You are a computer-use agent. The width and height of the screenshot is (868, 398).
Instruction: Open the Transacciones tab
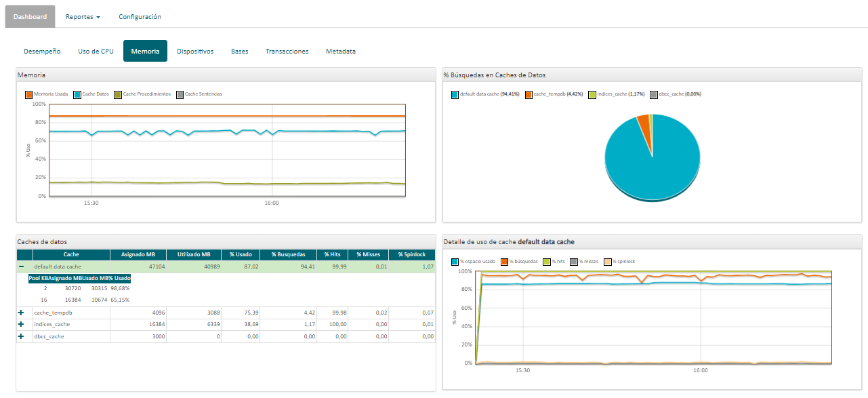coord(287,51)
